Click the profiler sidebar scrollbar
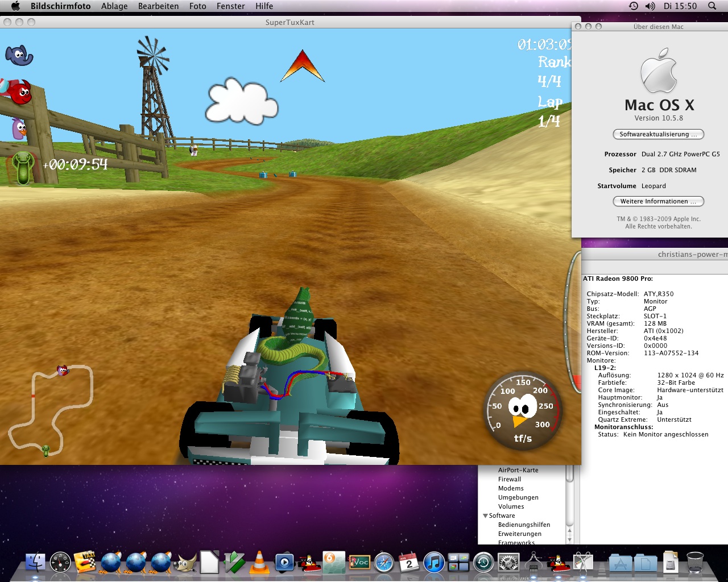The width and height of the screenshot is (728, 582). coord(570,503)
